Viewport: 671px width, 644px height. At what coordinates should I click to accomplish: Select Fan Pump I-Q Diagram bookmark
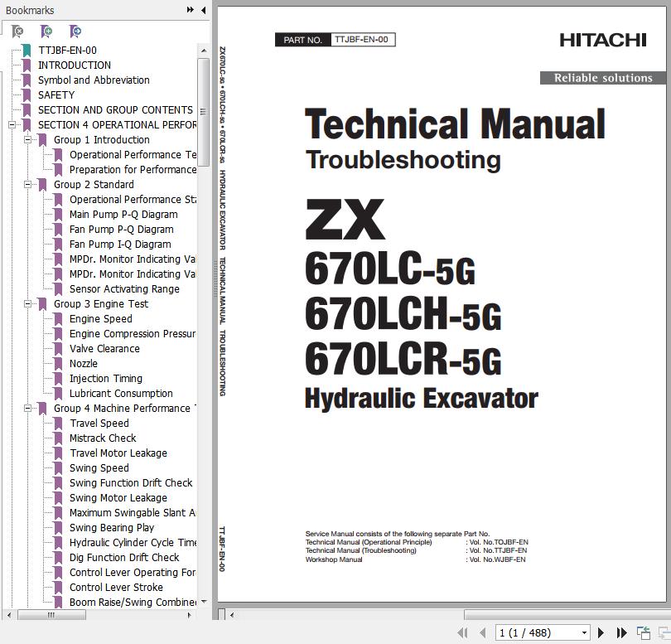click(x=120, y=245)
